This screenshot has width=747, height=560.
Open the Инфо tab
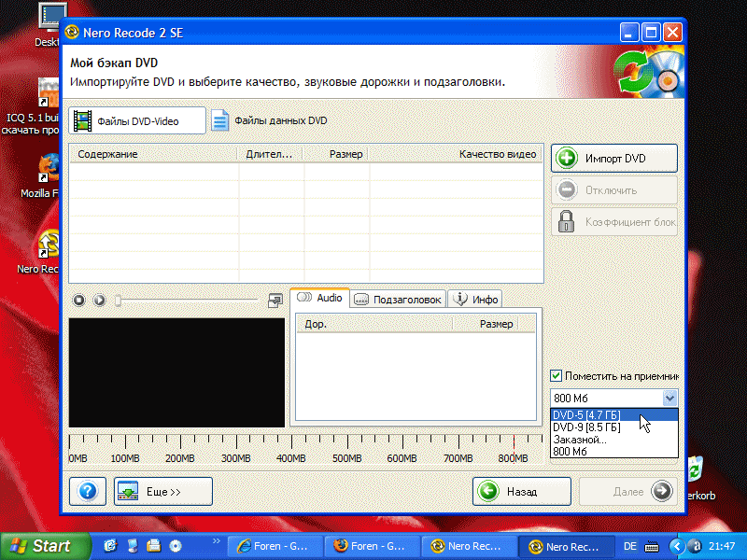475,300
